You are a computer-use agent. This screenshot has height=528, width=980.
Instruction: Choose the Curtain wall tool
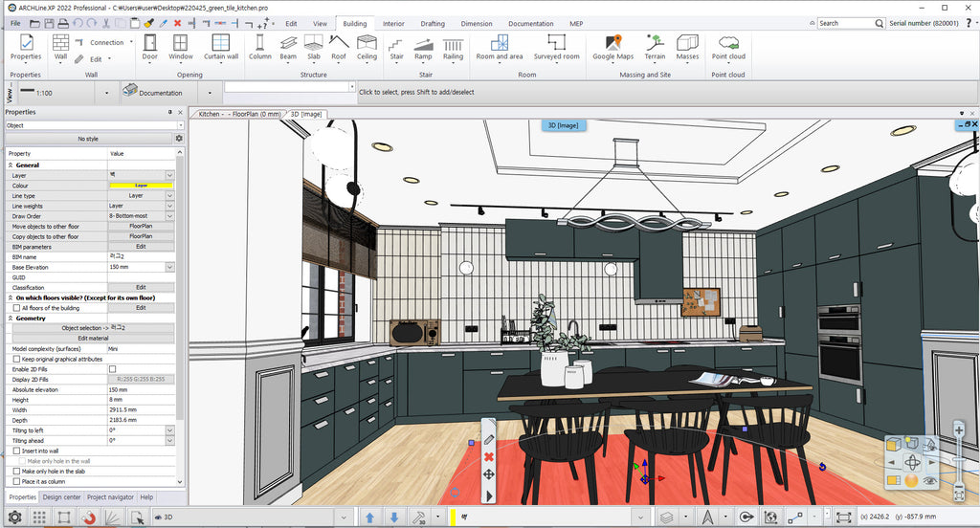click(221, 48)
